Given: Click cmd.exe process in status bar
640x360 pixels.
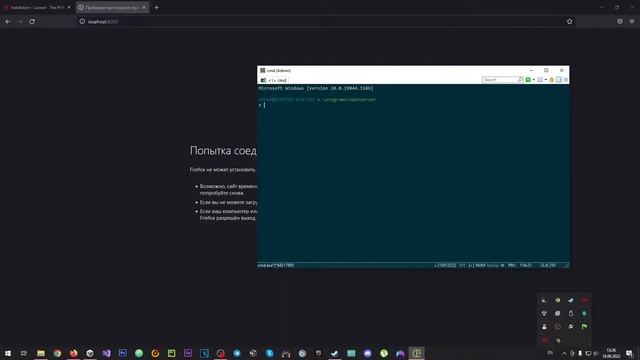Looking at the screenshot, I should pos(276,265).
